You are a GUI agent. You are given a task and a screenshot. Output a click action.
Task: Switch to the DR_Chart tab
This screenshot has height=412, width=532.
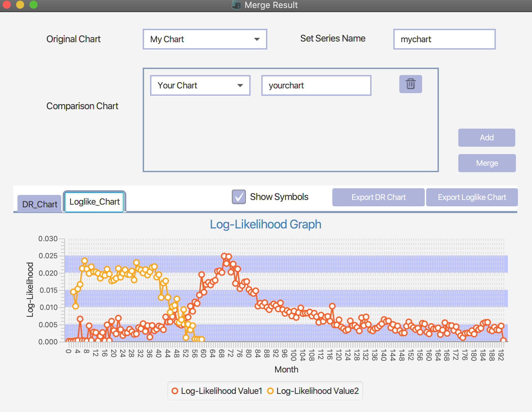pyautogui.click(x=40, y=204)
